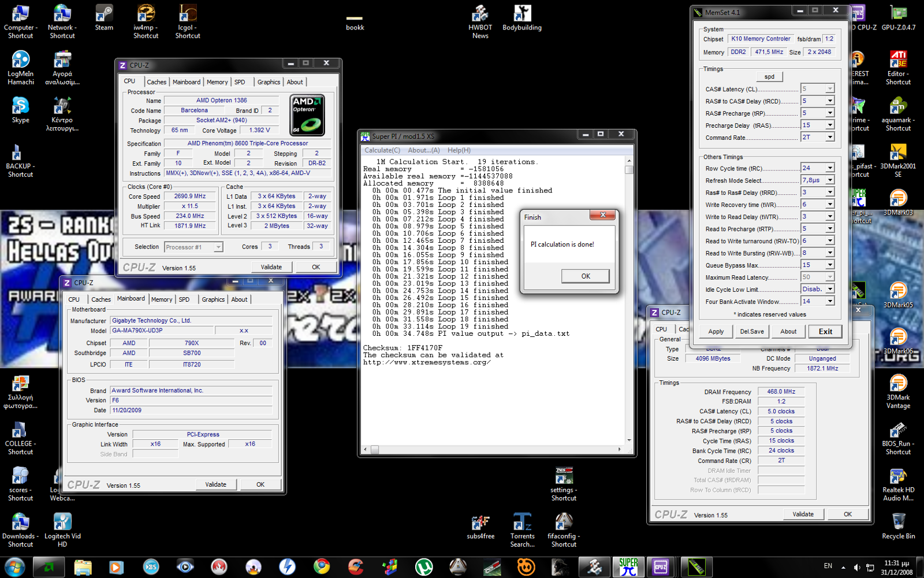The height and width of the screenshot is (578, 924).
Task: Click the EN language indicator
Action: (x=828, y=566)
